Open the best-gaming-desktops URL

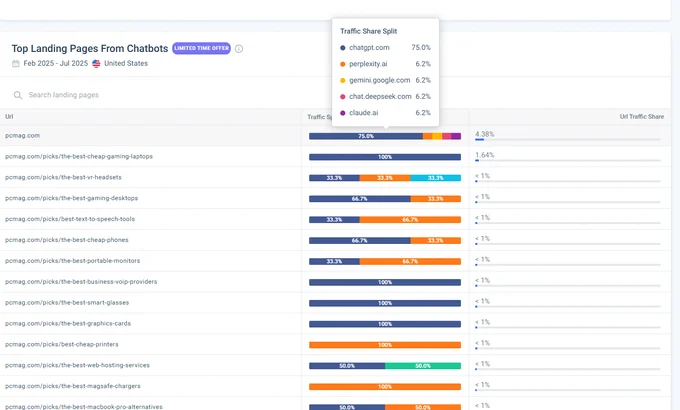(72, 198)
